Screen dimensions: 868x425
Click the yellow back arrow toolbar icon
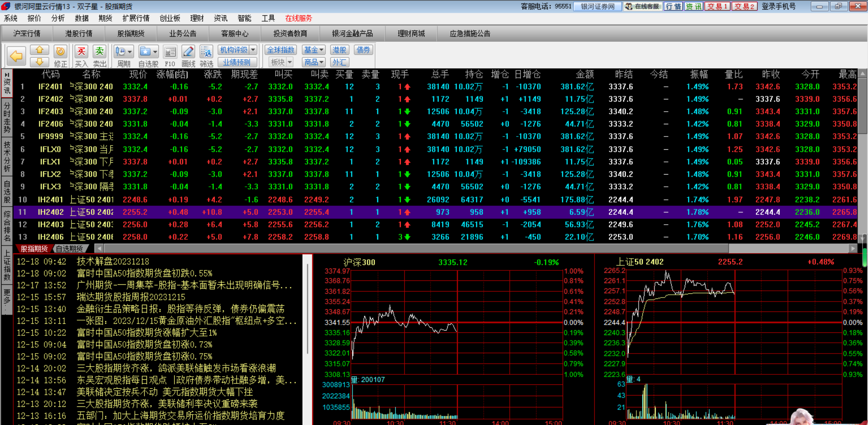16,56
